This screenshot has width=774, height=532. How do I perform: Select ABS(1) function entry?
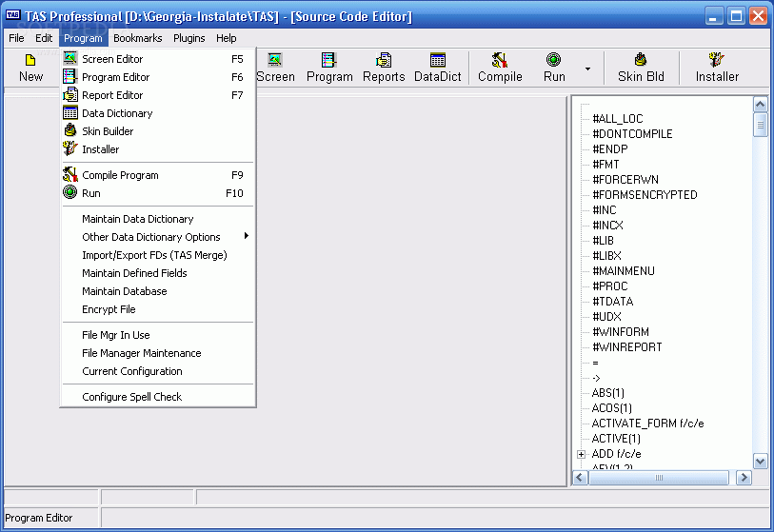608,393
